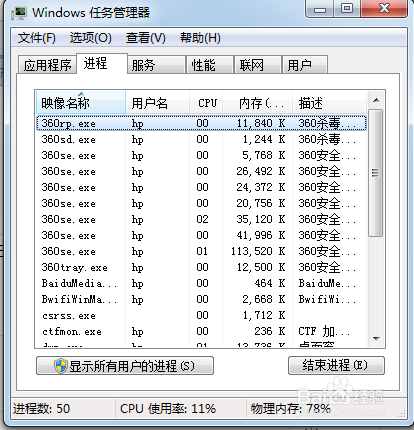Sort by 用户名 column header
Image resolution: width=414 pixels, height=430 pixels.
pyautogui.click(x=158, y=103)
